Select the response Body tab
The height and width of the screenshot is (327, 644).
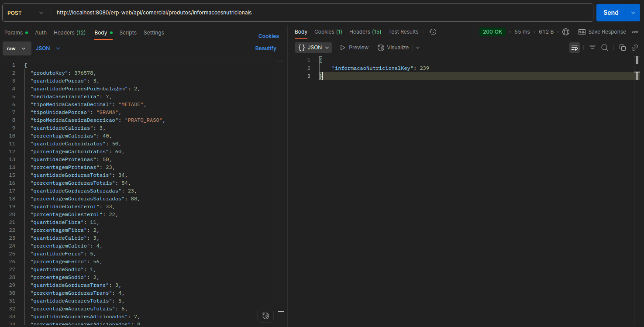(301, 32)
